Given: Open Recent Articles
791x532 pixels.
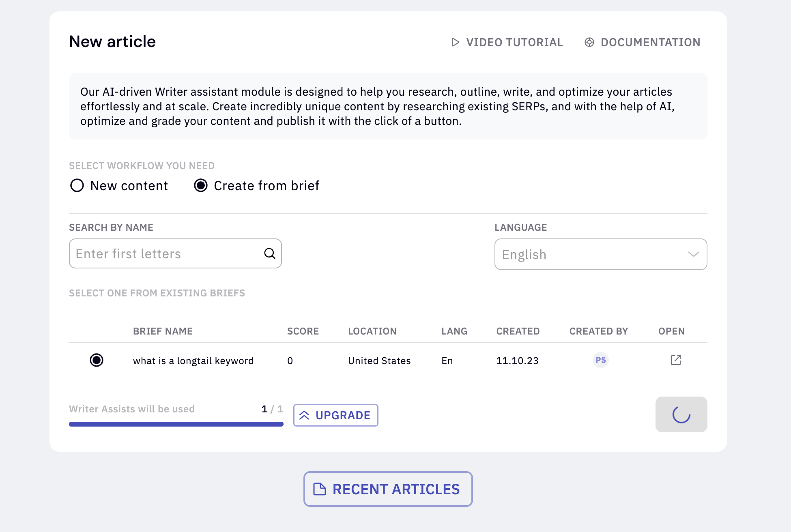Looking at the screenshot, I should pos(388,489).
